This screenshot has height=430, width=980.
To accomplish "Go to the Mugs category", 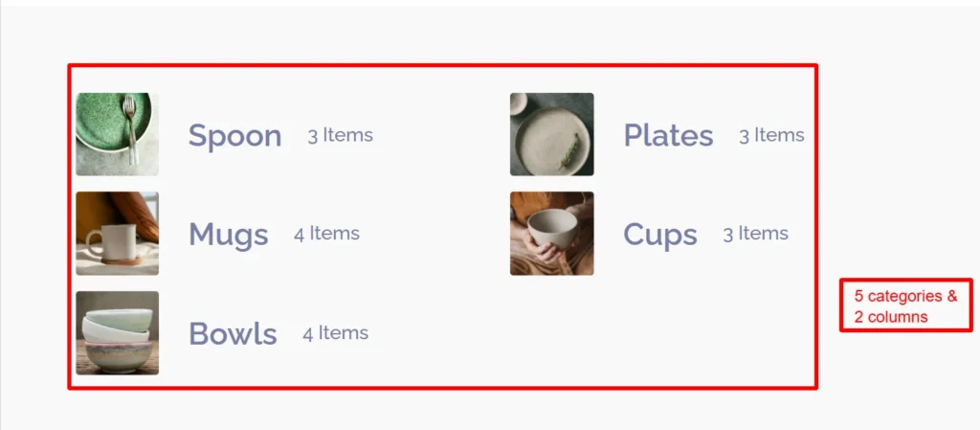I will tap(228, 235).
